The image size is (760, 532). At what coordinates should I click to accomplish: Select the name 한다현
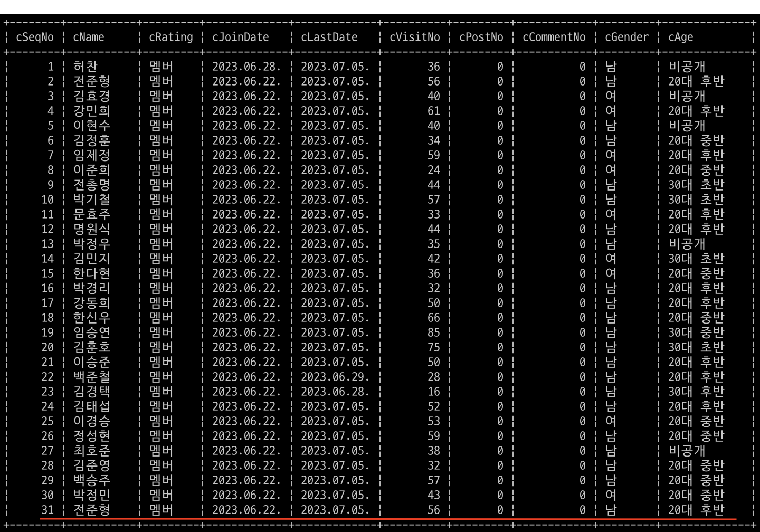pos(92,273)
